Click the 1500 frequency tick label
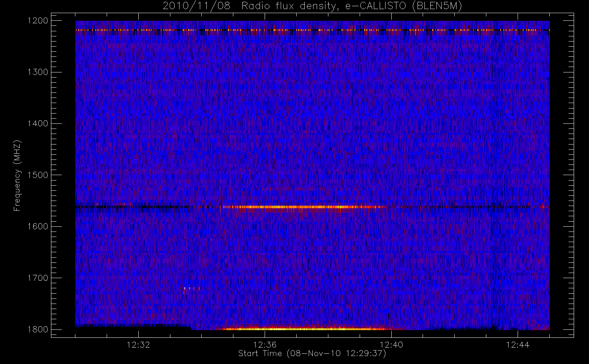Image resolution: width=589 pixels, height=364 pixels. pyautogui.click(x=38, y=175)
